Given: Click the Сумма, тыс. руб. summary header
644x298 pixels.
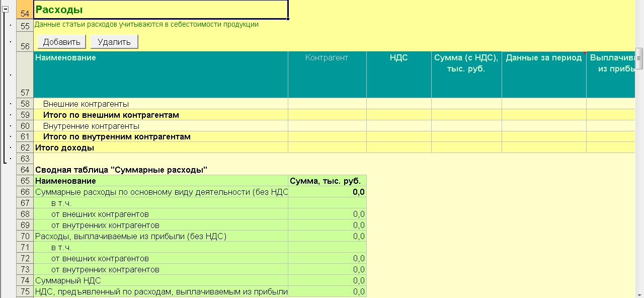Looking at the screenshot, I should click(327, 181).
